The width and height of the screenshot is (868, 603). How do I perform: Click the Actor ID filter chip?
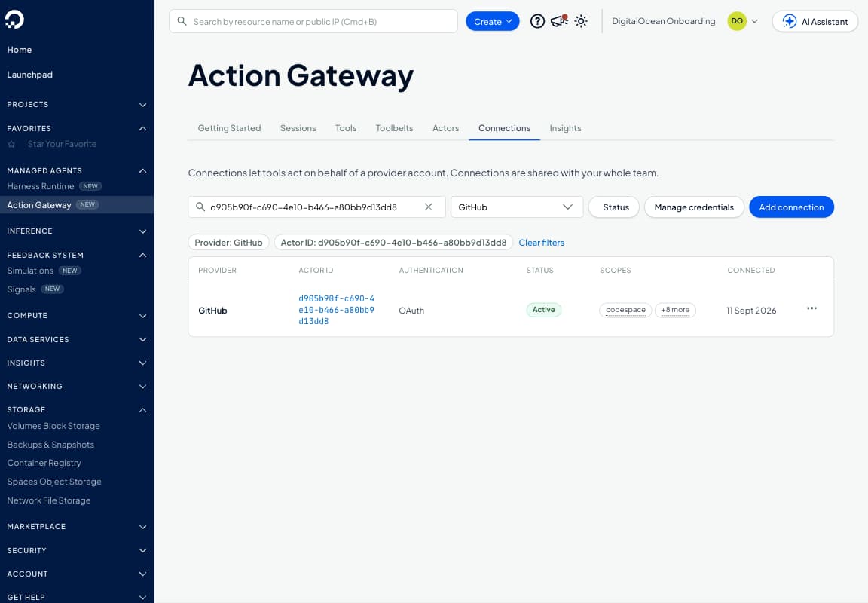[393, 243]
